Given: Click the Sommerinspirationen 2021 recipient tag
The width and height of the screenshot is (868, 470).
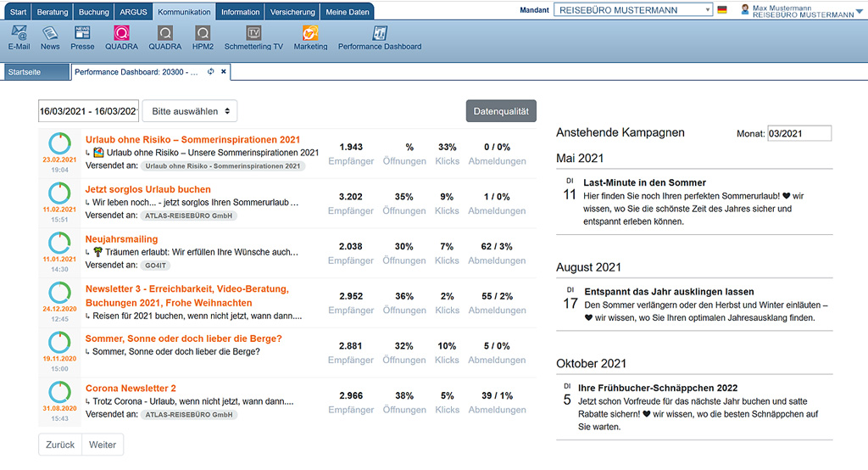Looking at the screenshot, I should point(223,165).
